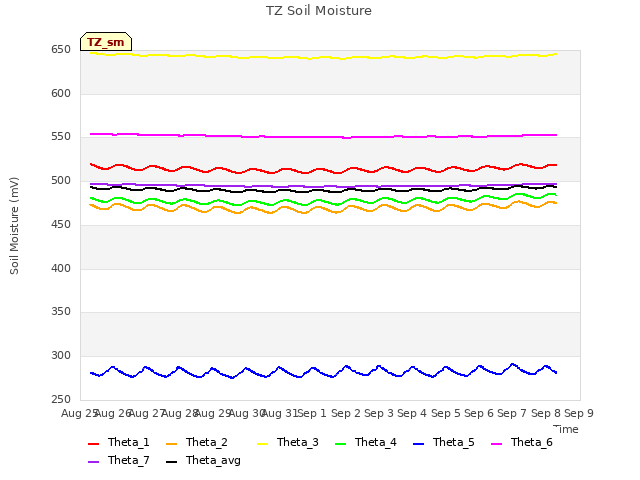Viewport: 640px width, 480px height.
Task: Click the Sep 3 x-axis date label
Action: coord(379,413)
